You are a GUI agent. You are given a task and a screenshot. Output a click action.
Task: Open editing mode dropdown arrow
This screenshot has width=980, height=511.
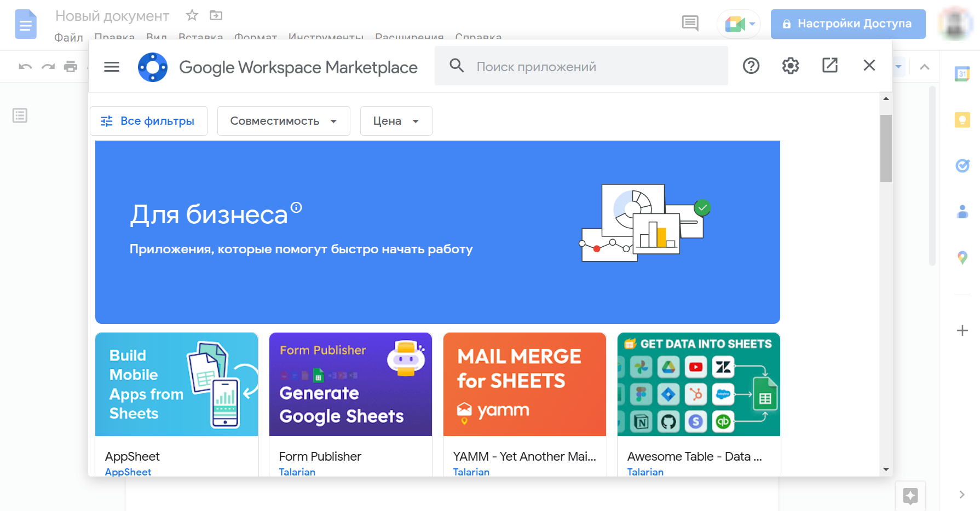click(x=898, y=67)
